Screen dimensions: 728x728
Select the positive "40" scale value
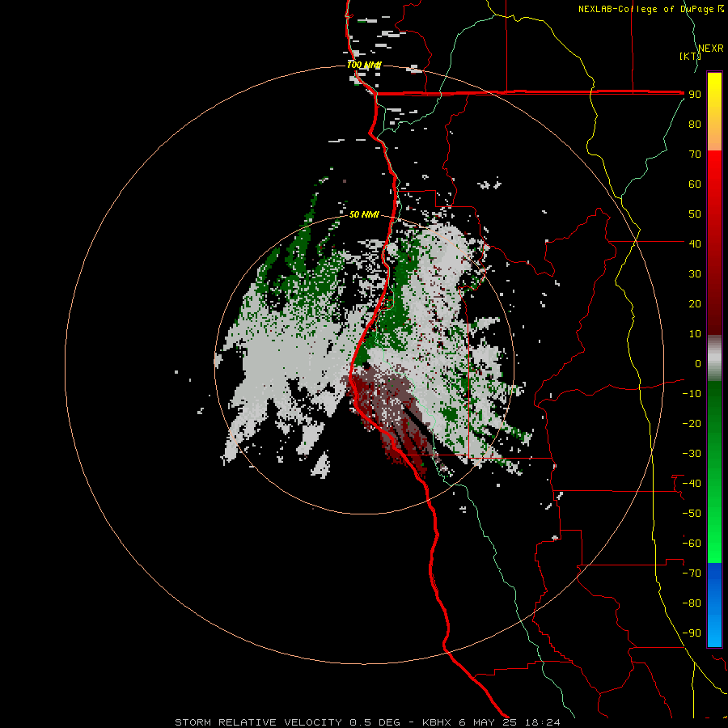tap(695, 244)
